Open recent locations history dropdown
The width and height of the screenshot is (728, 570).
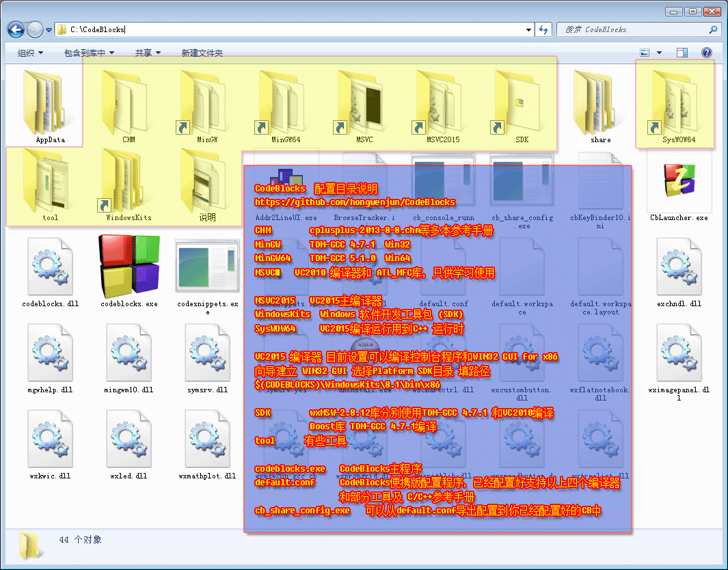49,29
